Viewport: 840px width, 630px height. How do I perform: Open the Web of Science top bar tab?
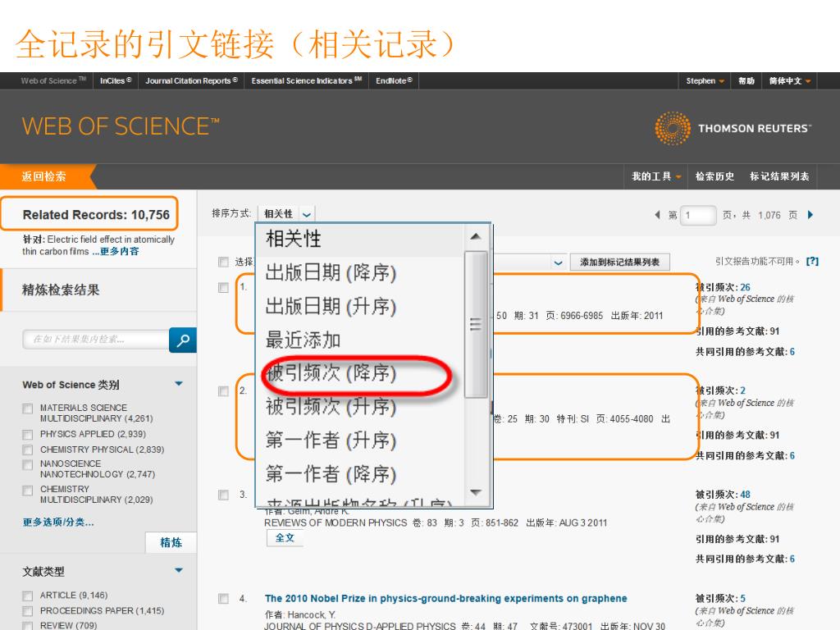click(x=53, y=81)
